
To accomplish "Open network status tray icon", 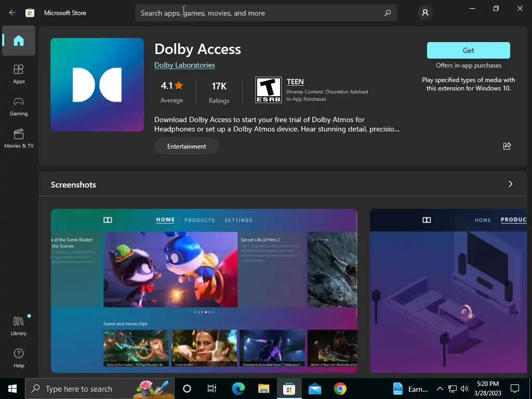I will pos(453,389).
